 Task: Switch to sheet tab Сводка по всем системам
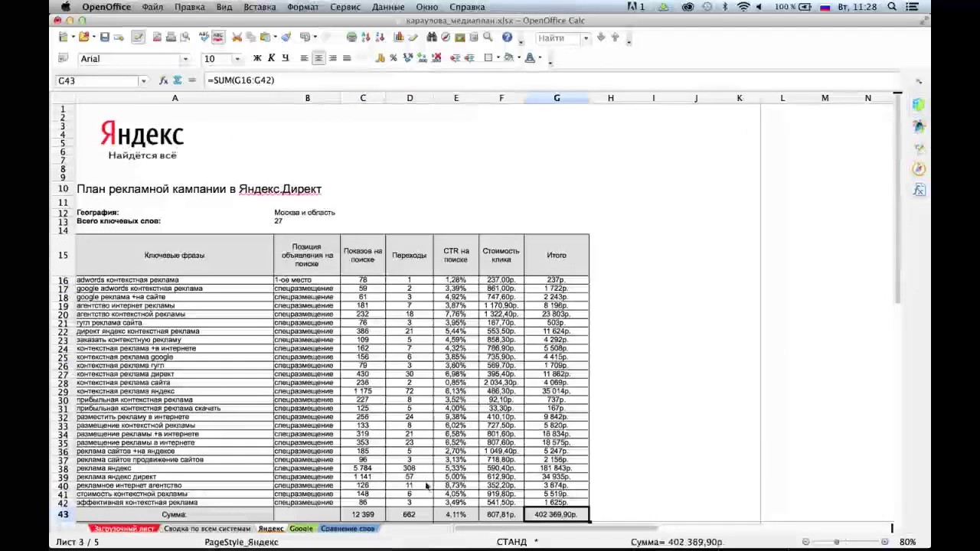(x=207, y=529)
